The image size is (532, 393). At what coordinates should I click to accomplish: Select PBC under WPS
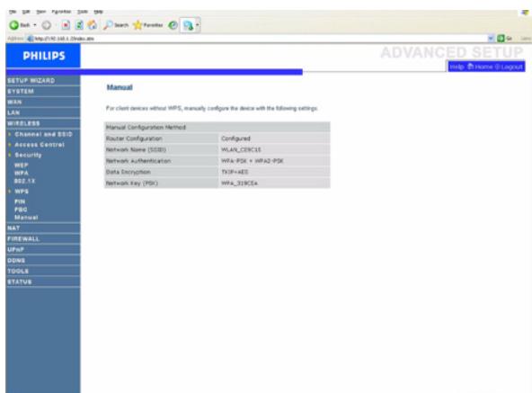click(21, 210)
